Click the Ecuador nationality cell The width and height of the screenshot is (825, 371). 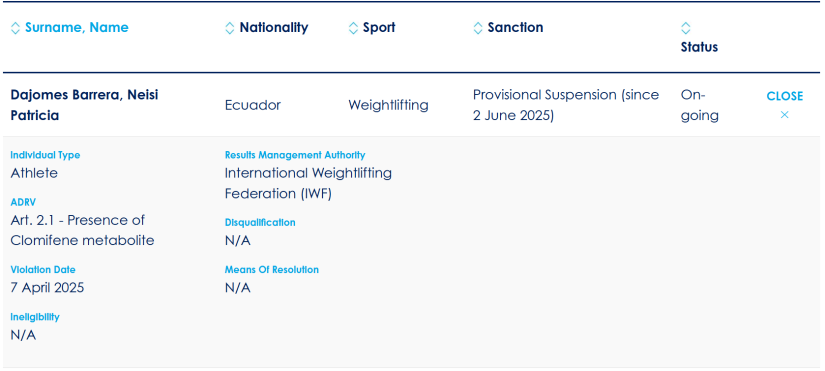click(x=253, y=105)
